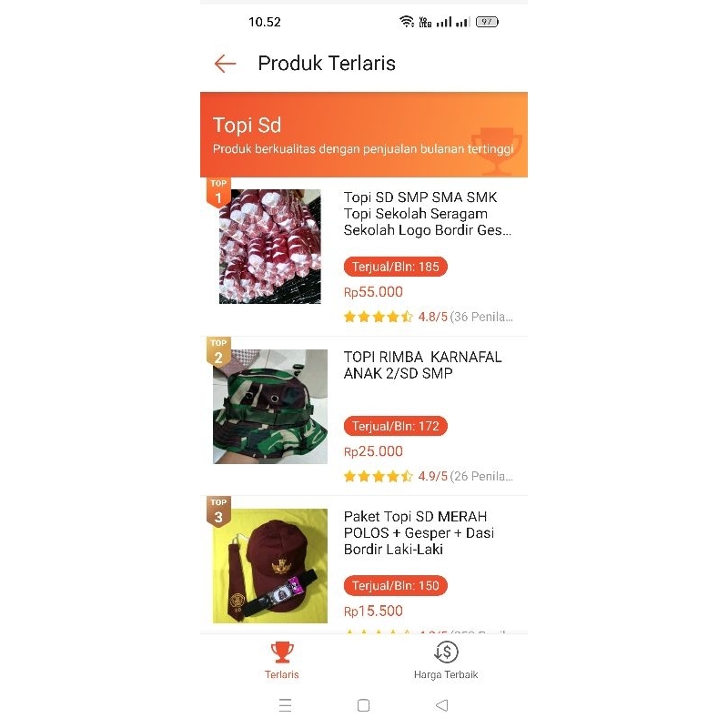Image resolution: width=728 pixels, height=728 pixels.
Task: Tap the Android back triangle icon
Action: tap(442, 705)
